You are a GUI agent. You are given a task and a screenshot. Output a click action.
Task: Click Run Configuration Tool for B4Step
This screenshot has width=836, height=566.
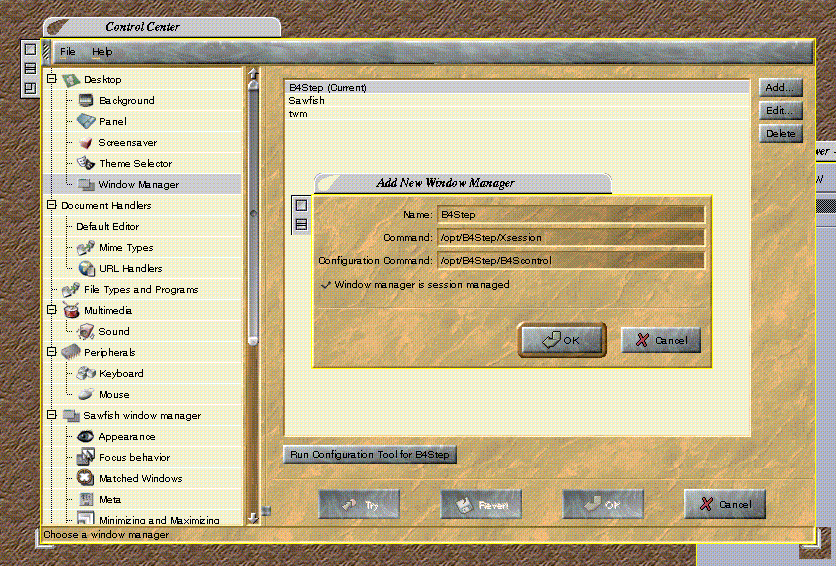(370, 455)
